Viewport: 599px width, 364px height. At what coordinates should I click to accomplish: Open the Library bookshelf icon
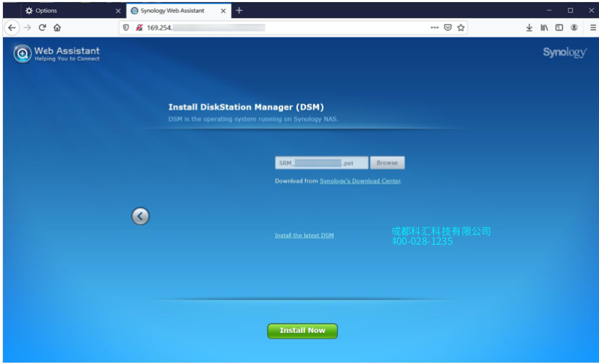click(544, 28)
